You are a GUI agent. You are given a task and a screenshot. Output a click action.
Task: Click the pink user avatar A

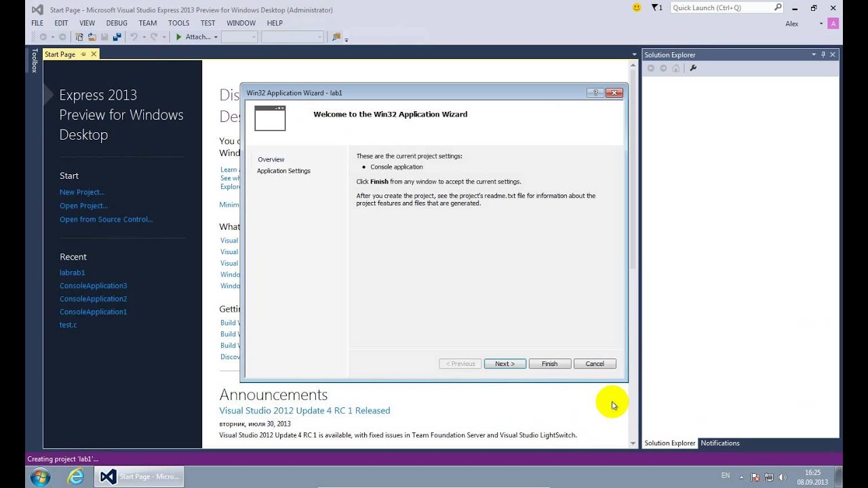tap(833, 23)
